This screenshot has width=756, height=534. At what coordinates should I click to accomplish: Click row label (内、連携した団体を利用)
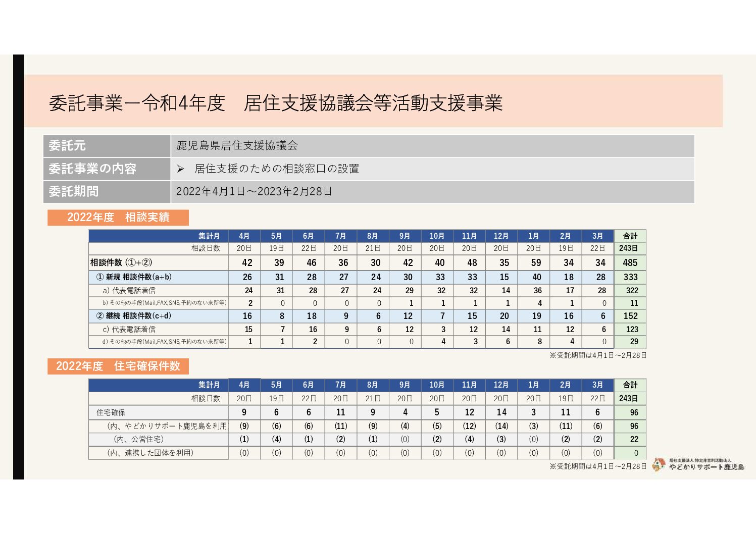point(150,453)
